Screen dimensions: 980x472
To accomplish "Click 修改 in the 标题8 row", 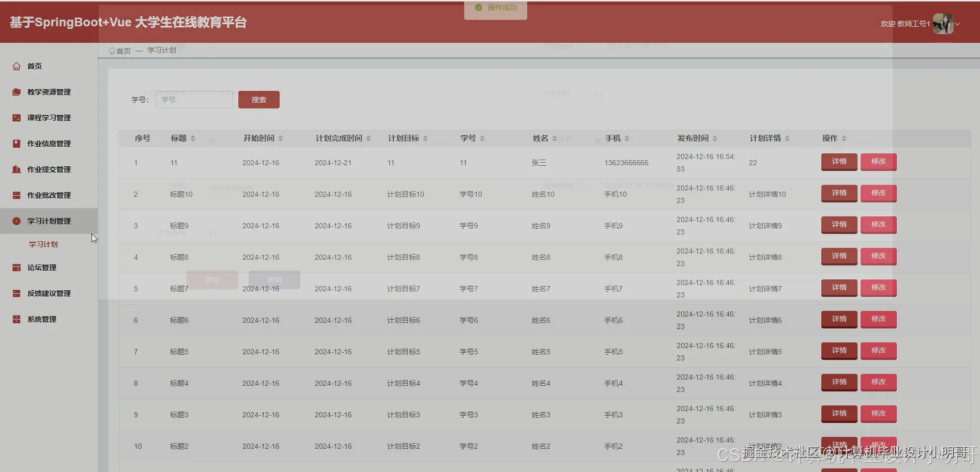I will [879, 256].
